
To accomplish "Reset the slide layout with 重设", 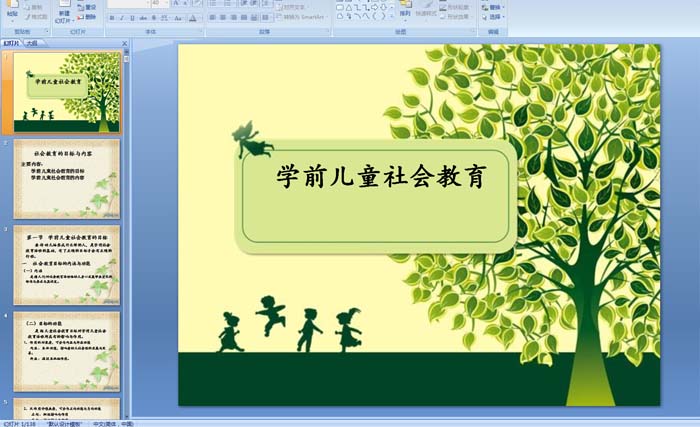I will (87, 7).
